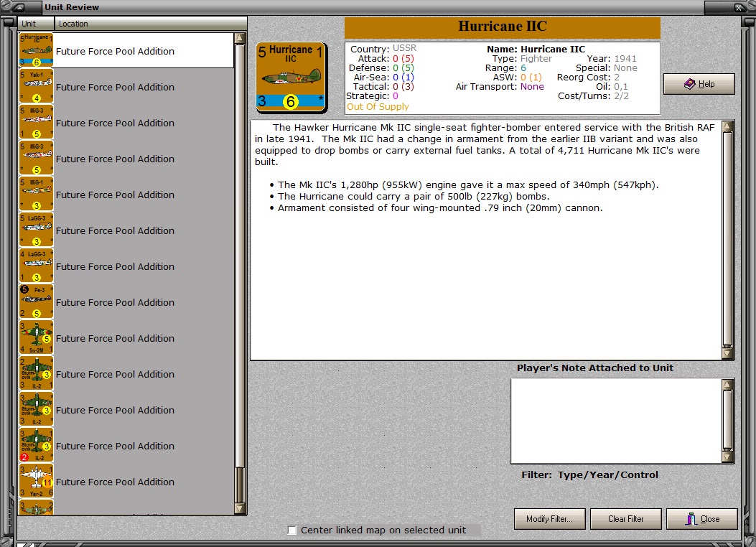Click Future Force Pool Addition beside Yak-1
This screenshot has width=756, height=547.
[x=116, y=88]
